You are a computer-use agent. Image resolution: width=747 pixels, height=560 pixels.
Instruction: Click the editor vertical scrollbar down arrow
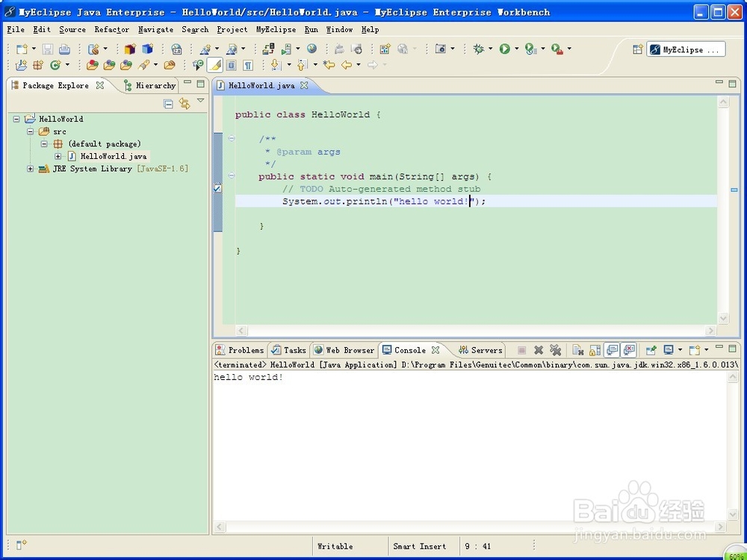[723, 317]
